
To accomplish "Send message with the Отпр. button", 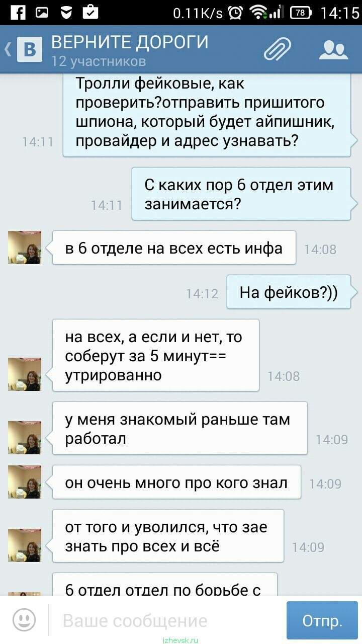I will tap(322, 620).
